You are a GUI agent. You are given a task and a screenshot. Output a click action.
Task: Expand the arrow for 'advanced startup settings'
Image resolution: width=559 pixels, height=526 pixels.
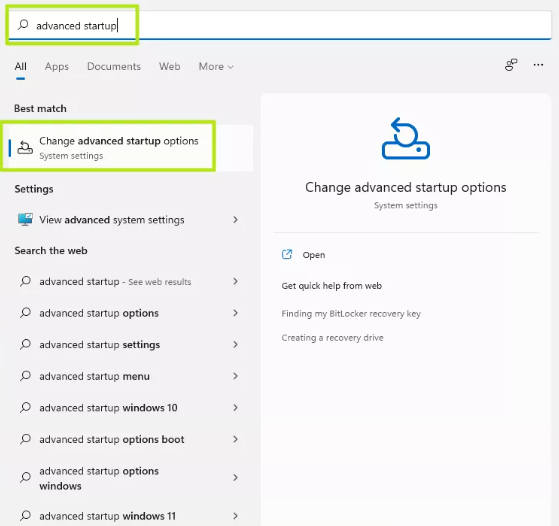pyautogui.click(x=235, y=344)
